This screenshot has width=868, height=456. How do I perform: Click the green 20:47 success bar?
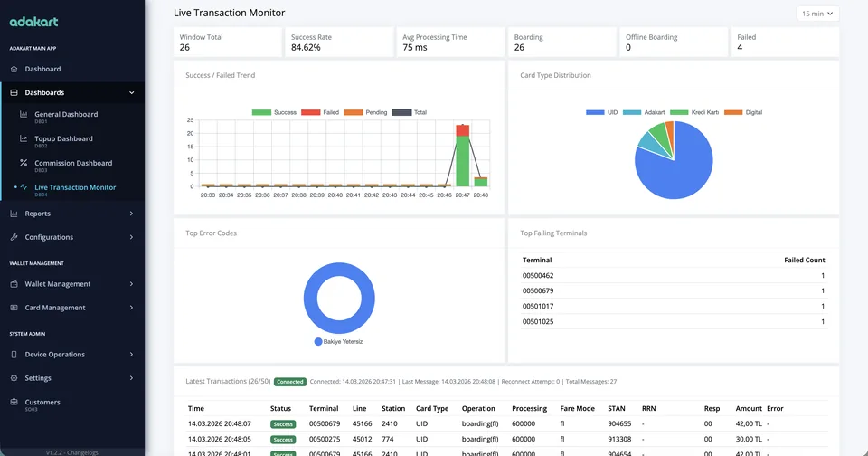point(463,161)
